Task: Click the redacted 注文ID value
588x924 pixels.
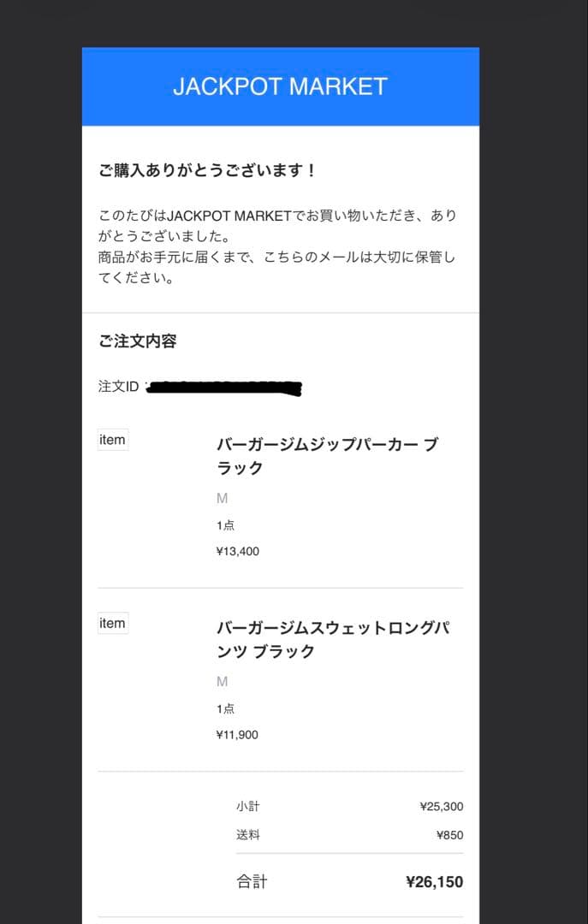Action: click(x=224, y=388)
